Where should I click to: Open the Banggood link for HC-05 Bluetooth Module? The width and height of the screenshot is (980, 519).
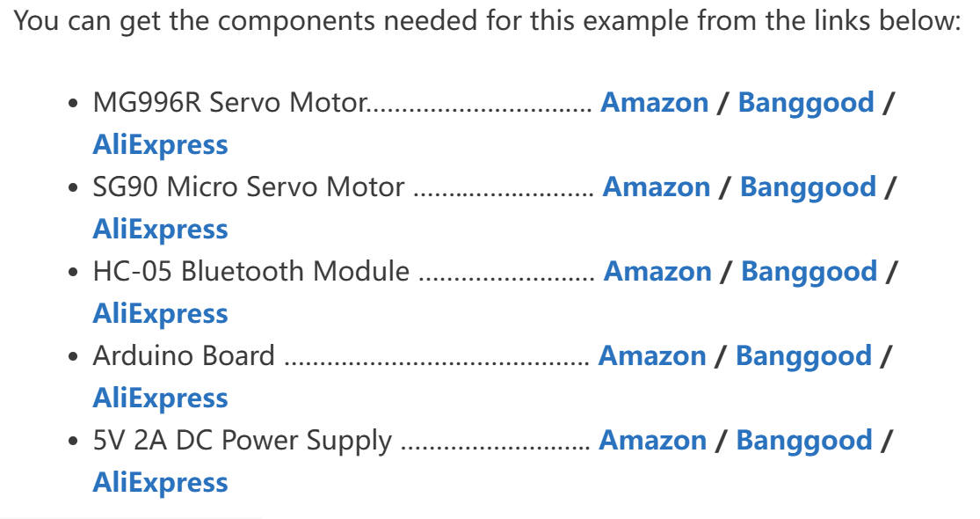(x=809, y=274)
